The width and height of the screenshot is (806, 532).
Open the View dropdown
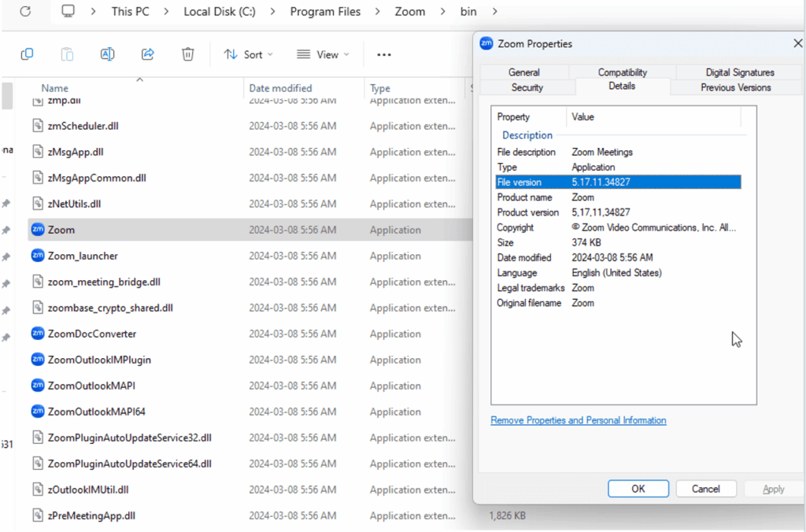tap(323, 54)
